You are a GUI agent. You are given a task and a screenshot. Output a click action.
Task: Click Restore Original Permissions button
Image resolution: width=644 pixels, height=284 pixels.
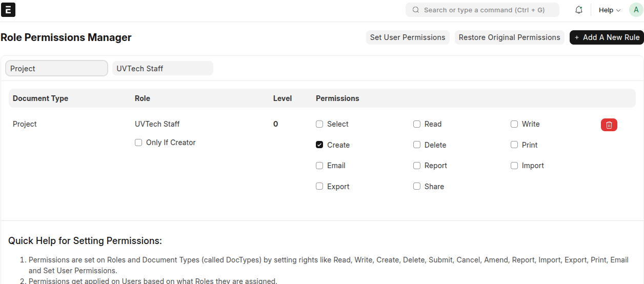point(509,37)
